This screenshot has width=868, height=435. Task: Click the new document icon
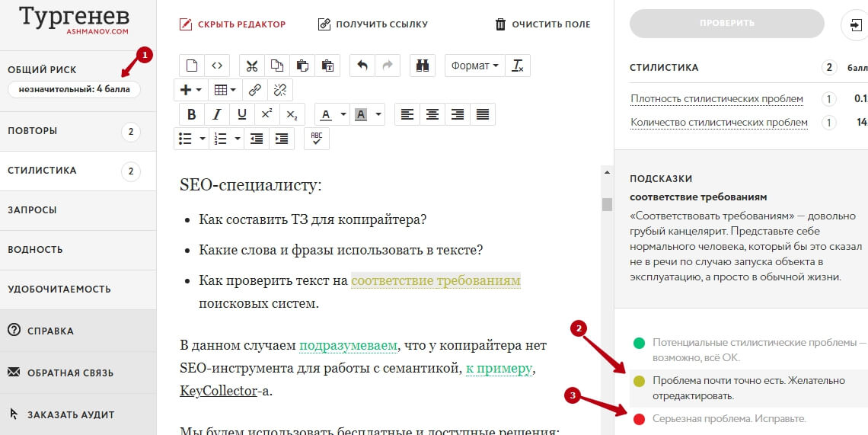point(192,66)
